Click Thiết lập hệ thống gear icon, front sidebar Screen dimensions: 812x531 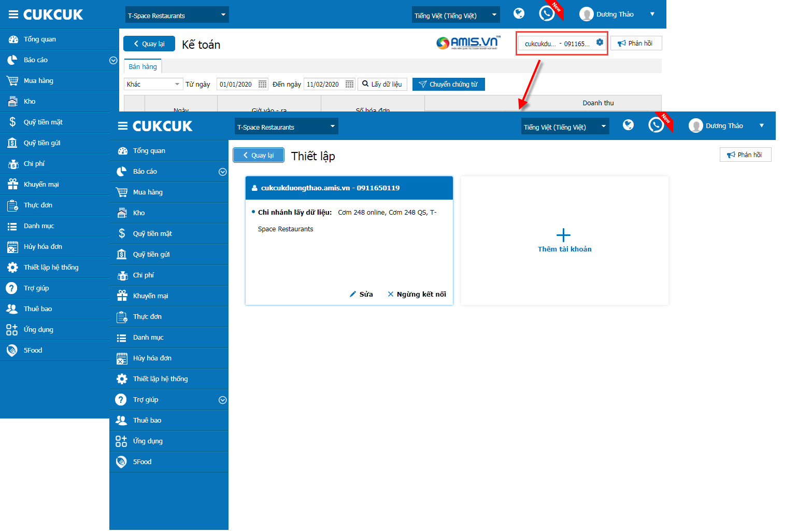tap(122, 379)
